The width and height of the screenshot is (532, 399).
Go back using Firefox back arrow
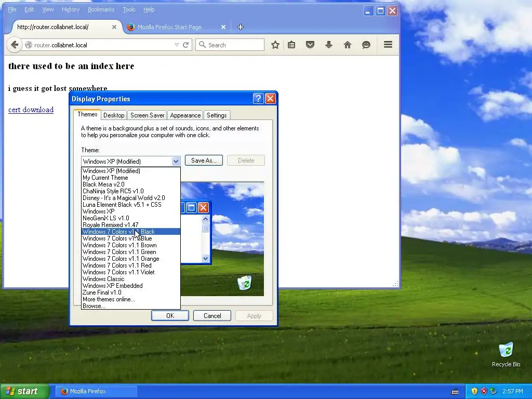pyautogui.click(x=14, y=45)
